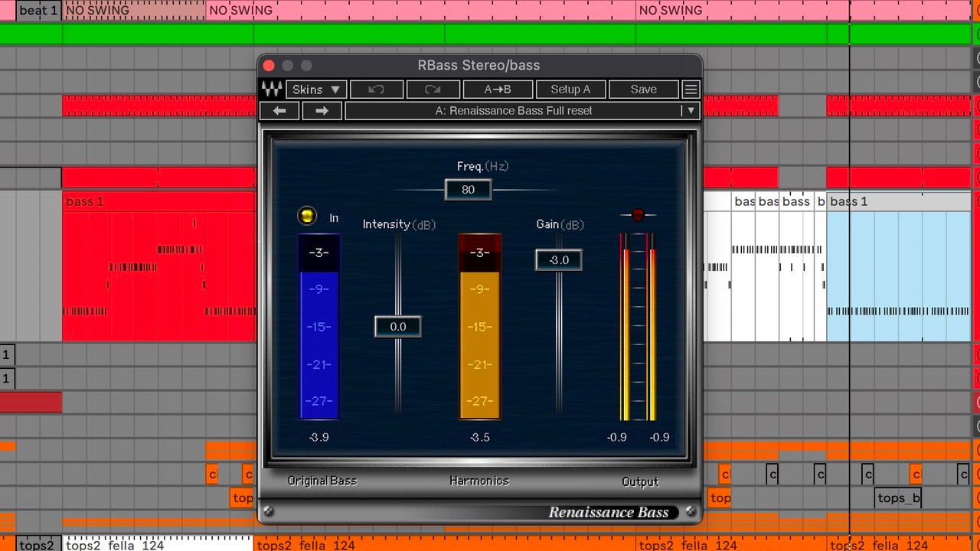Viewport: 980px width, 551px height.
Task: Click the Freq.(Hz) label
Action: [483, 166]
